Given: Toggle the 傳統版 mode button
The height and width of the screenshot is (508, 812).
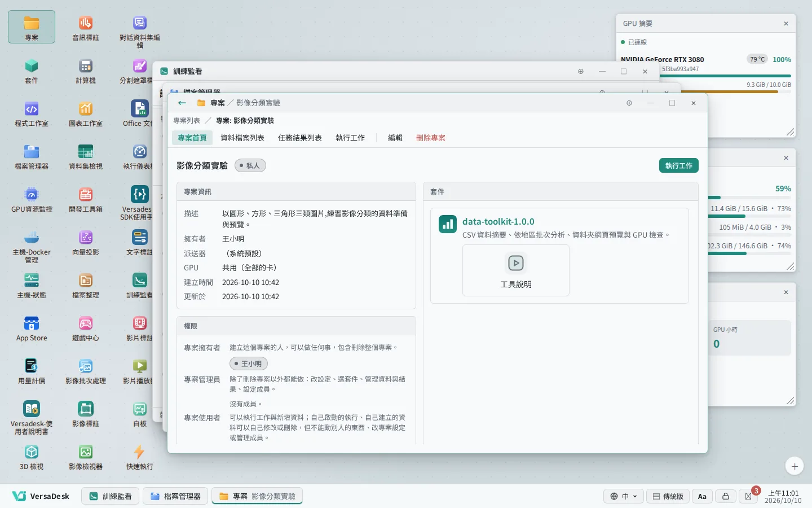Looking at the screenshot, I should tap(668, 496).
